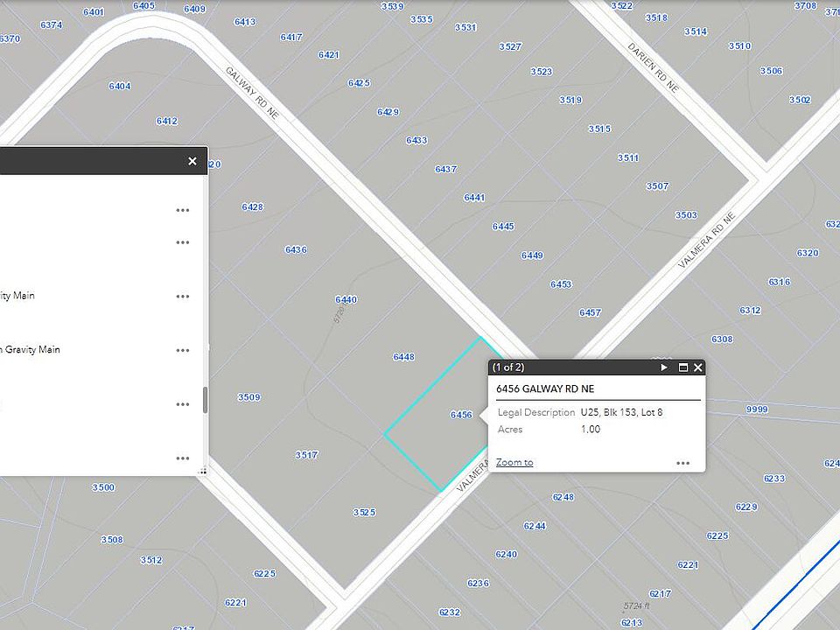
Task: Select parcel labeled 3508
Action: click(112, 540)
